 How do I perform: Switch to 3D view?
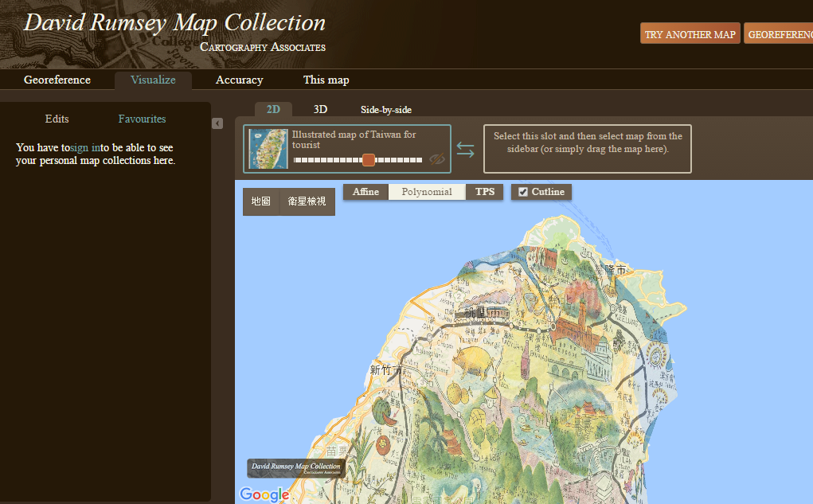pos(320,109)
